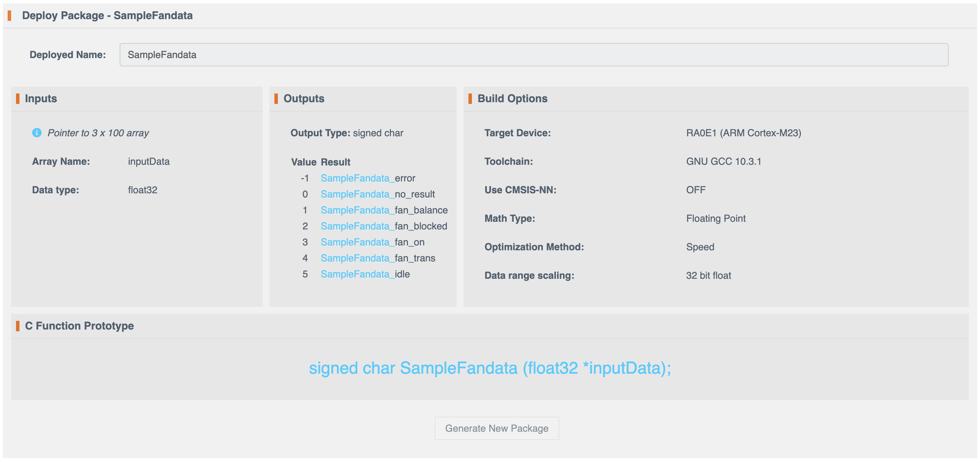This screenshot has height=463, width=980.
Task: Open the SampleFandata_no_result result link
Action: point(377,194)
